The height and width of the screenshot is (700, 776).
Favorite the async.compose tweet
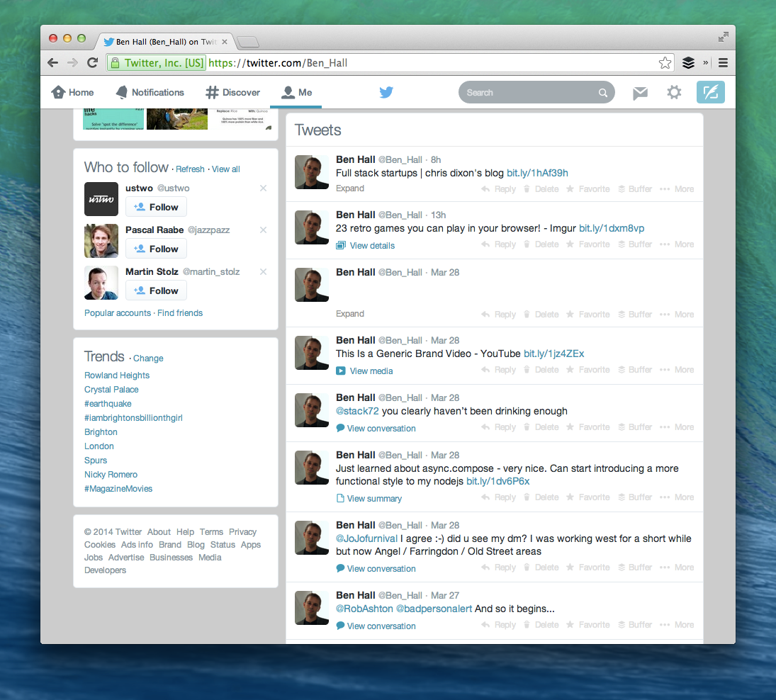[588, 497]
